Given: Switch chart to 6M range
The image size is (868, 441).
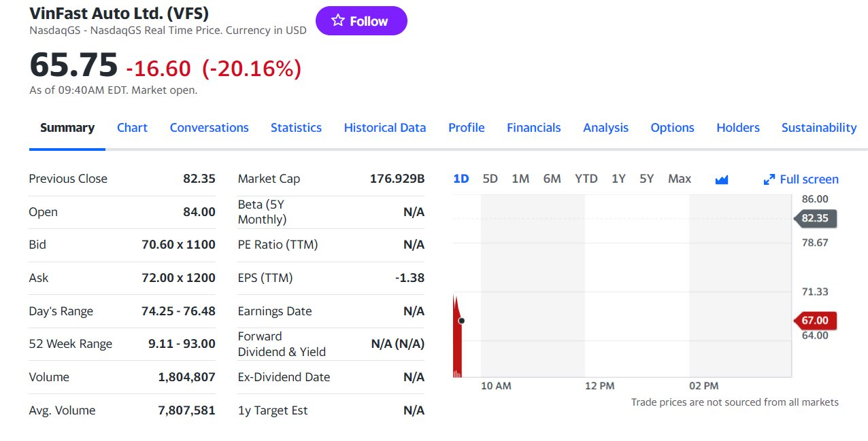Looking at the screenshot, I should [552, 179].
